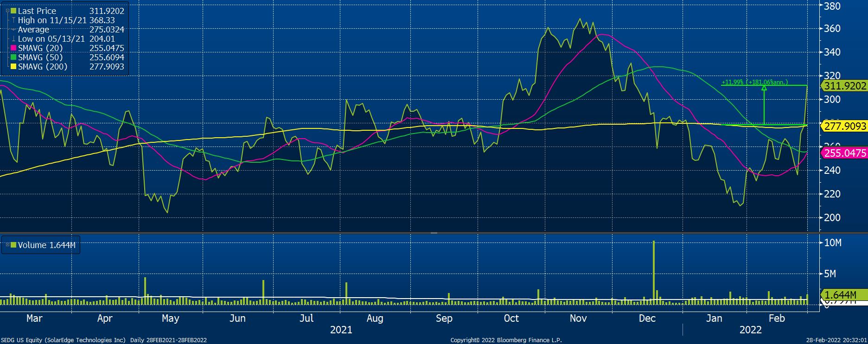
Task: Click the 380 price axis label
Action: (x=833, y=6)
